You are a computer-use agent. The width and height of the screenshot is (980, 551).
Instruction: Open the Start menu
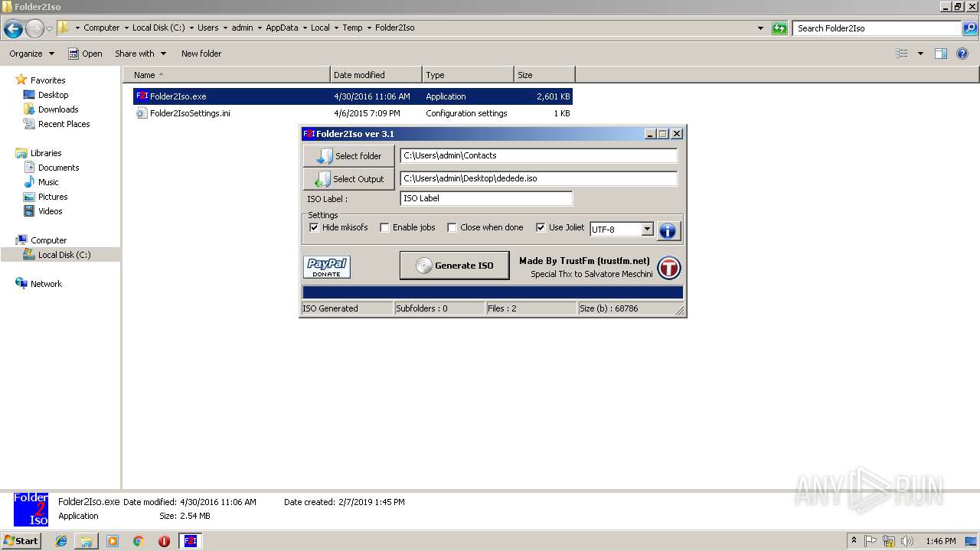point(21,540)
